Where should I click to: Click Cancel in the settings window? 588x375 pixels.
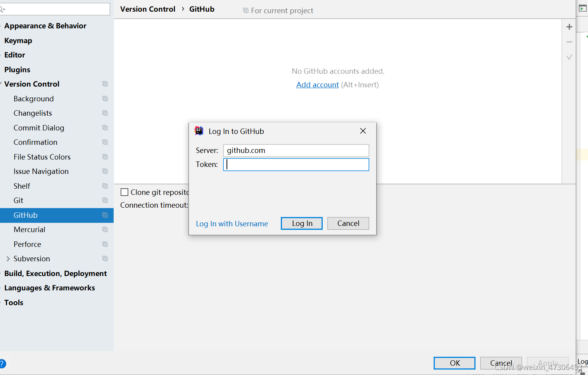pyautogui.click(x=501, y=363)
